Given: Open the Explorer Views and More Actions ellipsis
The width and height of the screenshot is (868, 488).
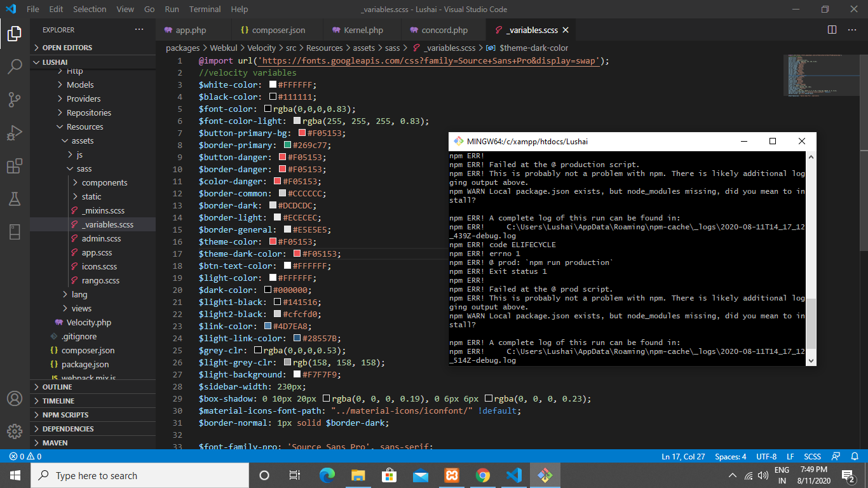Looking at the screenshot, I should tap(139, 30).
